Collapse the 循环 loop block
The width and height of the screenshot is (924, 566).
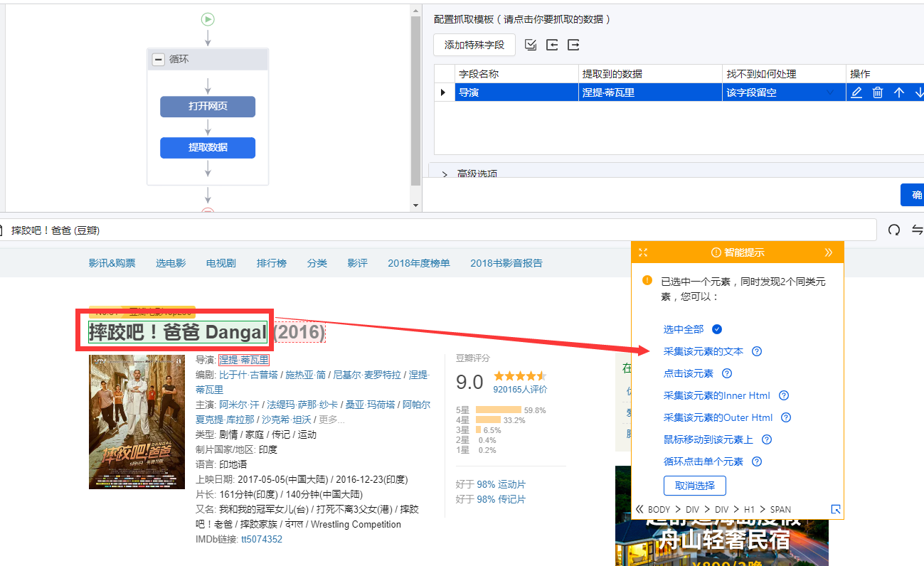pyautogui.click(x=159, y=60)
